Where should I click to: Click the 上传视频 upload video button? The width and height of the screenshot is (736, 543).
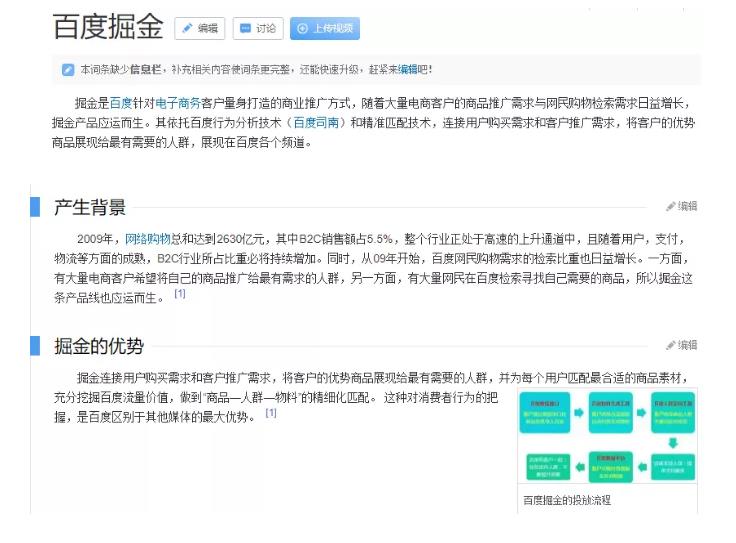[325, 29]
